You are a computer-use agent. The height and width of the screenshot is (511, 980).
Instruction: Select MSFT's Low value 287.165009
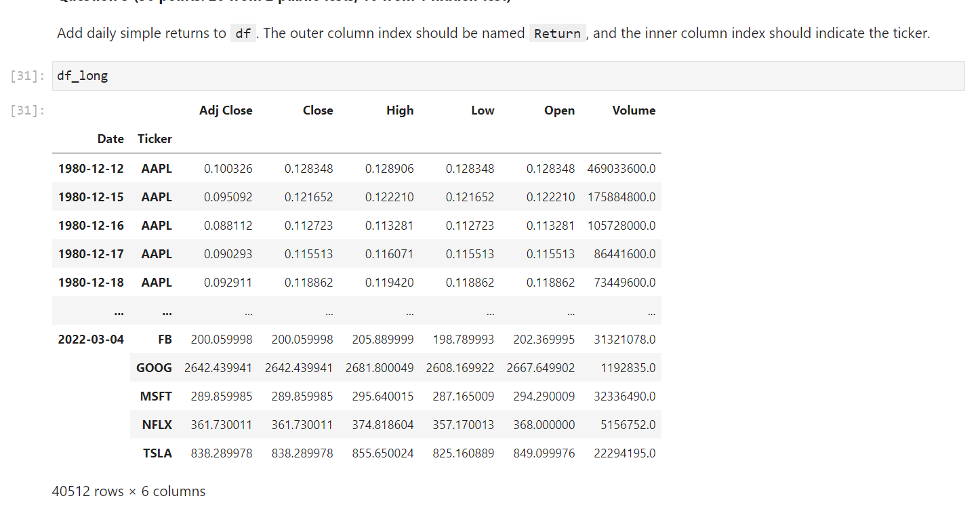coord(464,396)
